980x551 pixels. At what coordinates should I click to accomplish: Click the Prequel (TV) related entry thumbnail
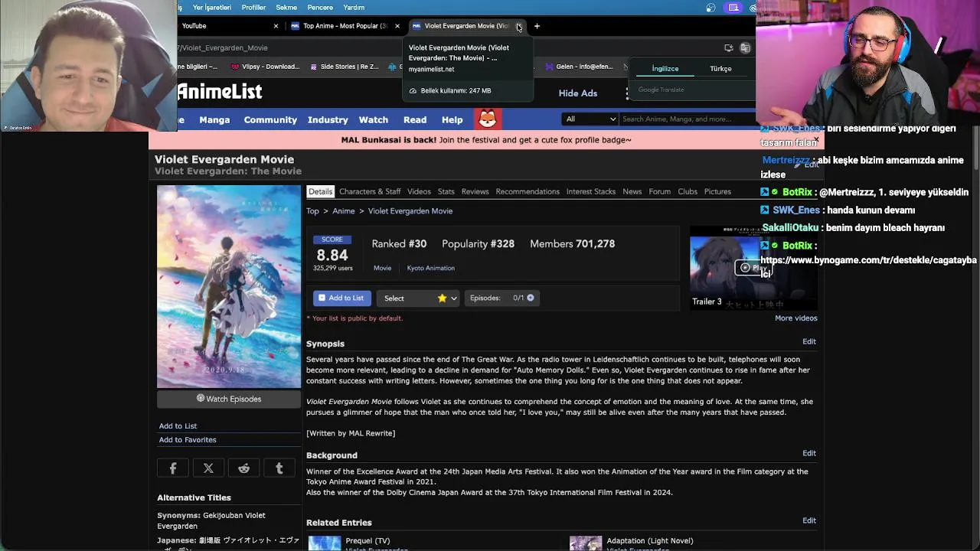[x=325, y=543]
